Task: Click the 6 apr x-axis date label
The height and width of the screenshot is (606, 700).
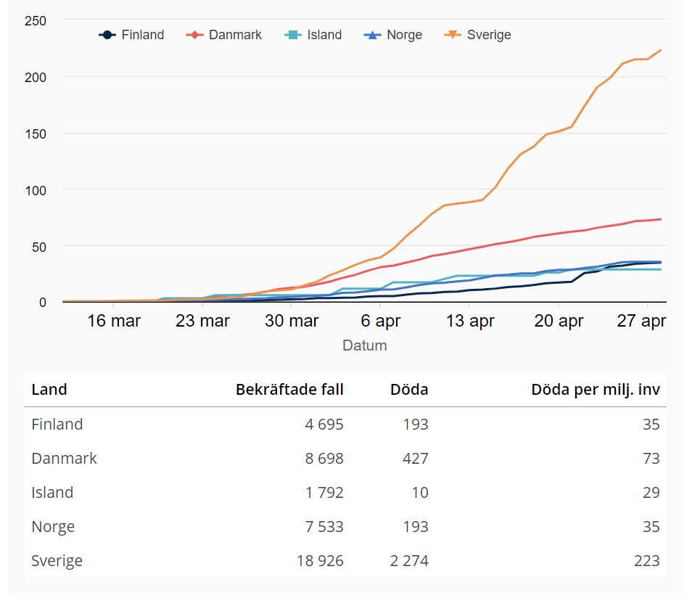Action: point(381,321)
